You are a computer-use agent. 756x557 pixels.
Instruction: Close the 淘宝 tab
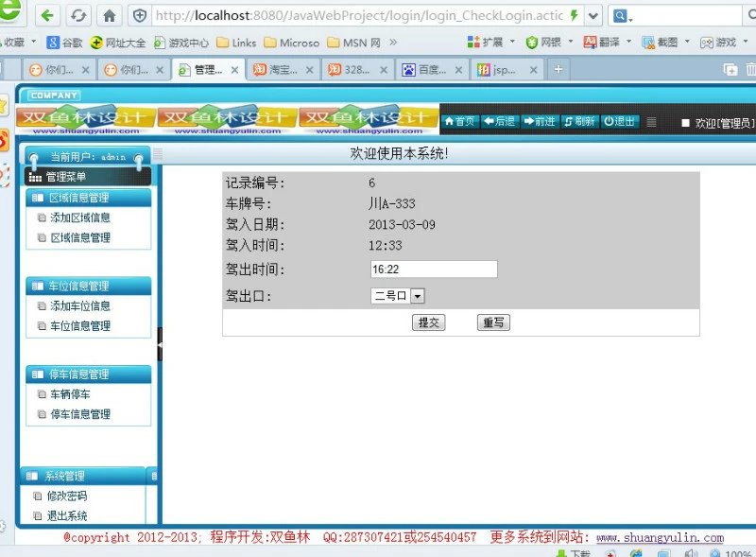pyautogui.click(x=310, y=70)
